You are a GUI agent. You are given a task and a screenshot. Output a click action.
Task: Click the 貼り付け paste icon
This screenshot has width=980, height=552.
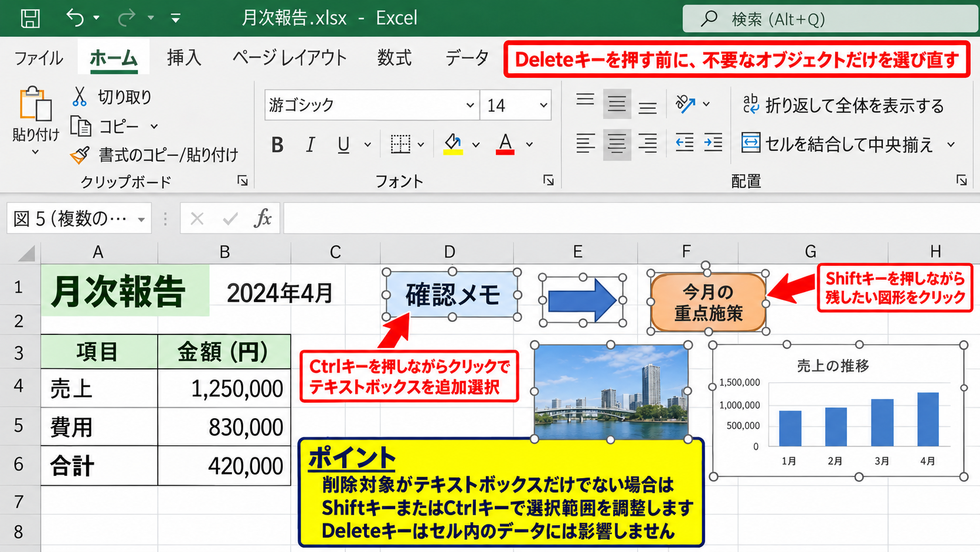pos(36,104)
